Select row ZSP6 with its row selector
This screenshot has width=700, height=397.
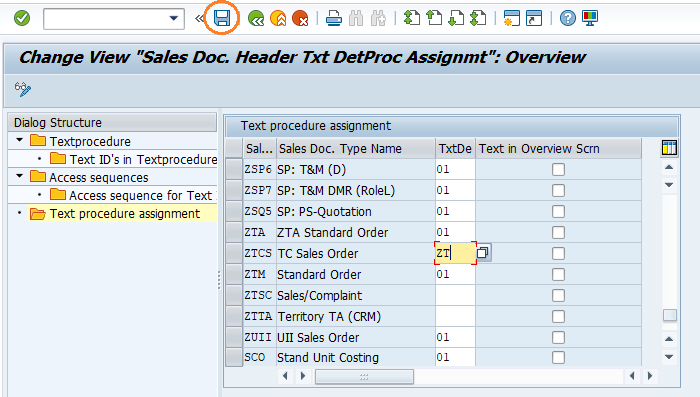pyautogui.click(x=234, y=169)
